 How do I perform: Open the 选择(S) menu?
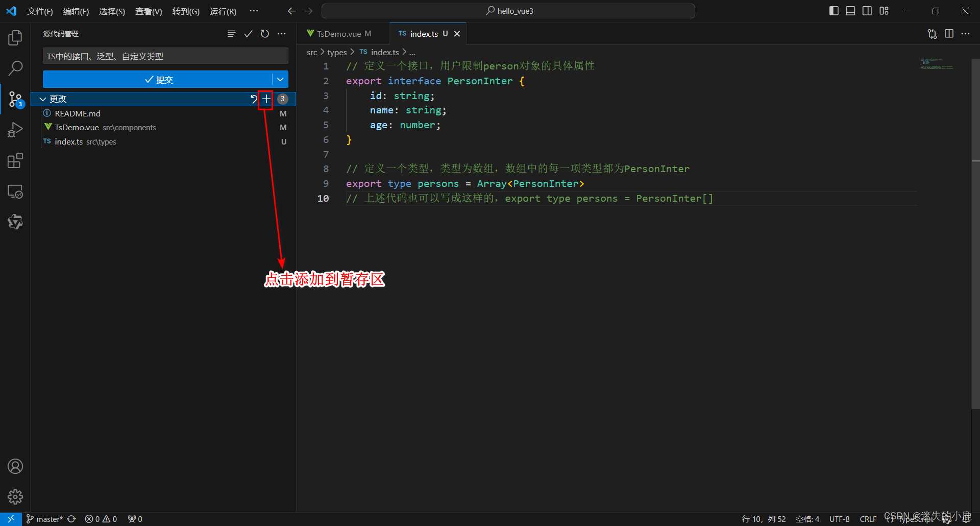(x=112, y=11)
